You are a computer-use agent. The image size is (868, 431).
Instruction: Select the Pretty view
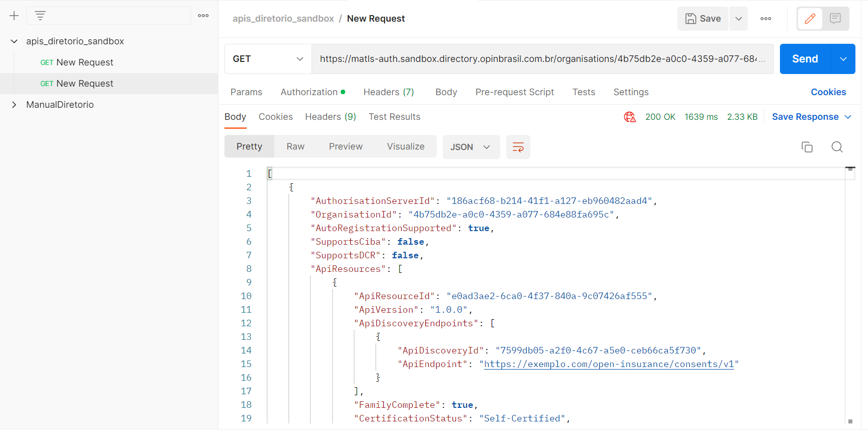tap(250, 147)
